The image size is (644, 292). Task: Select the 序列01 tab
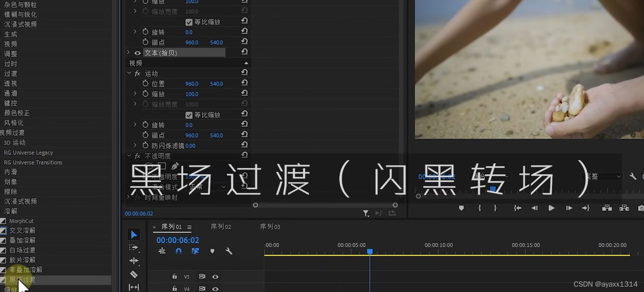(172, 227)
